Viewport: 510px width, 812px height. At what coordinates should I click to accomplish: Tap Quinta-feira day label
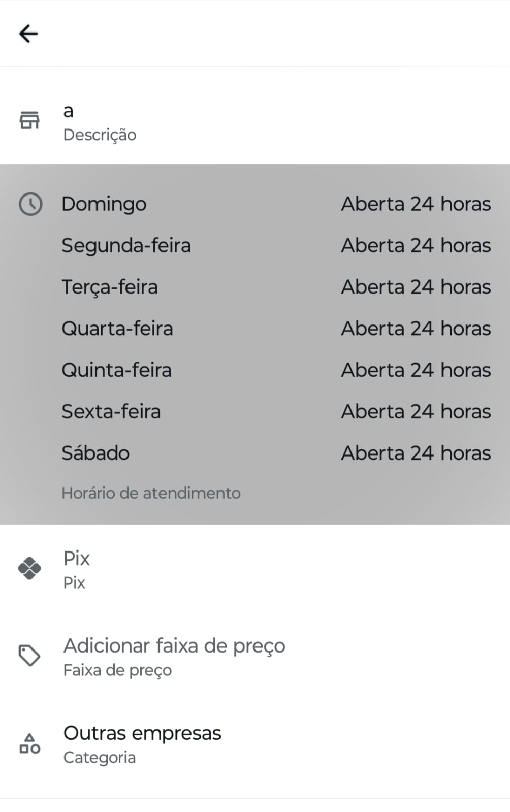pyautogui.click(x=116, y=370)
